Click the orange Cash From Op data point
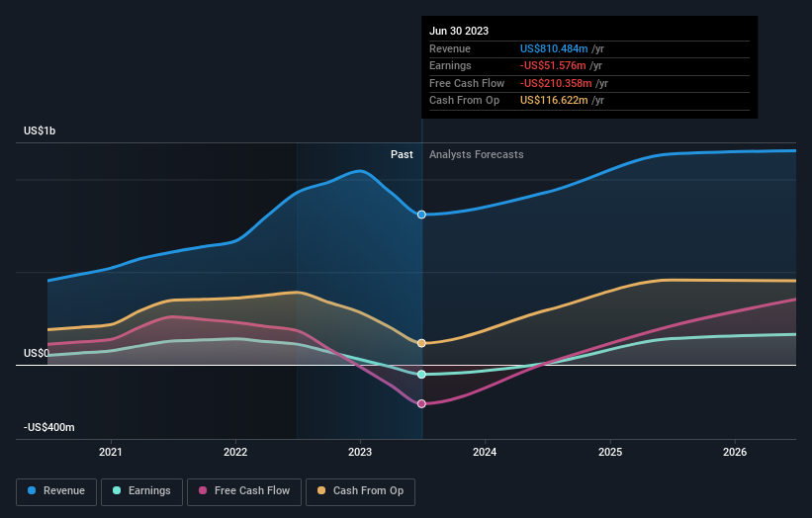The width and height of the screenshot is (812, 518). (421, 343)
